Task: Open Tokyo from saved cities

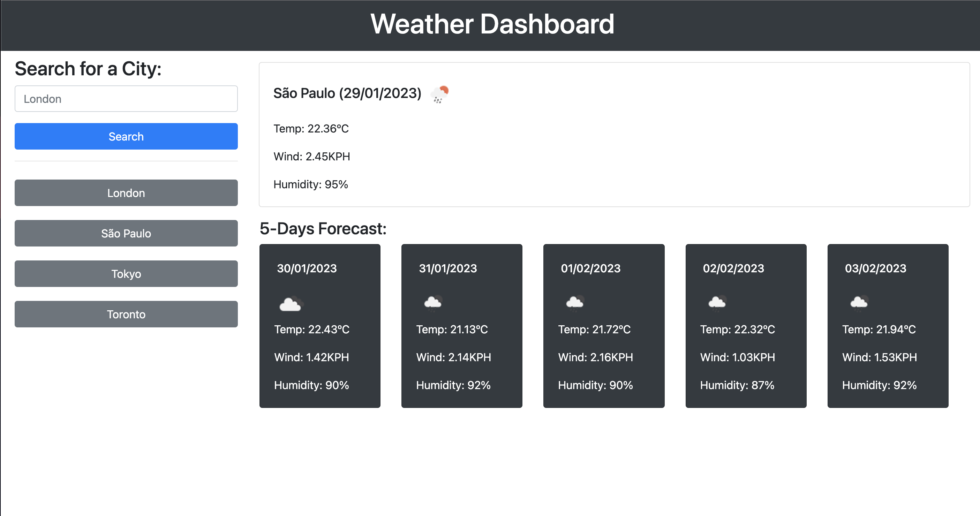Action: pyautogui.click(x=126, y=274)
